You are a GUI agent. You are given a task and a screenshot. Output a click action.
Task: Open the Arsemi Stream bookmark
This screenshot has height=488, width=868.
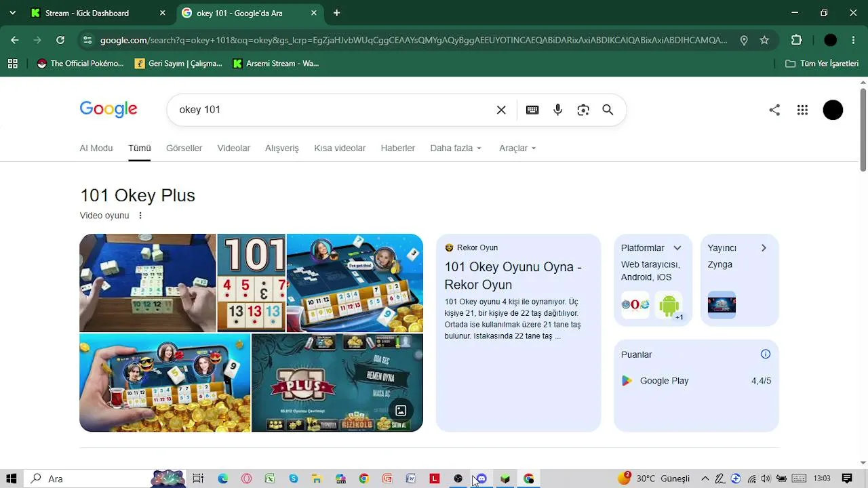tap(276, 64)
